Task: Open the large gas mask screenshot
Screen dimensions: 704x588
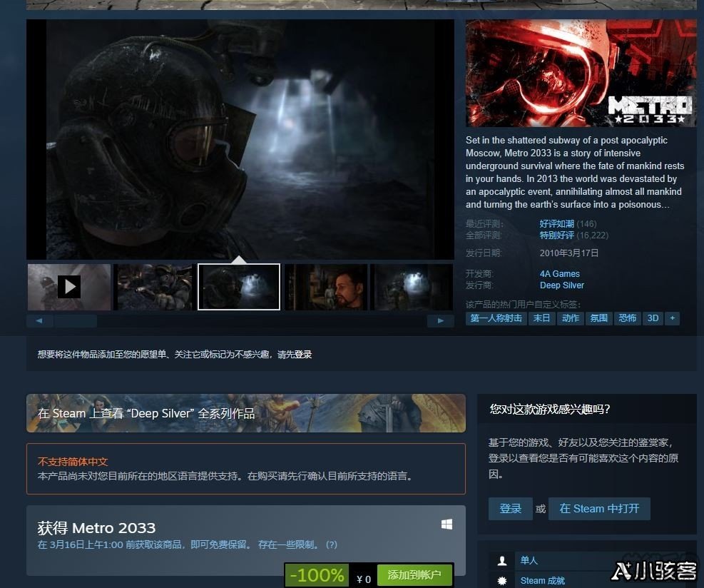Action: pos(240,139)
